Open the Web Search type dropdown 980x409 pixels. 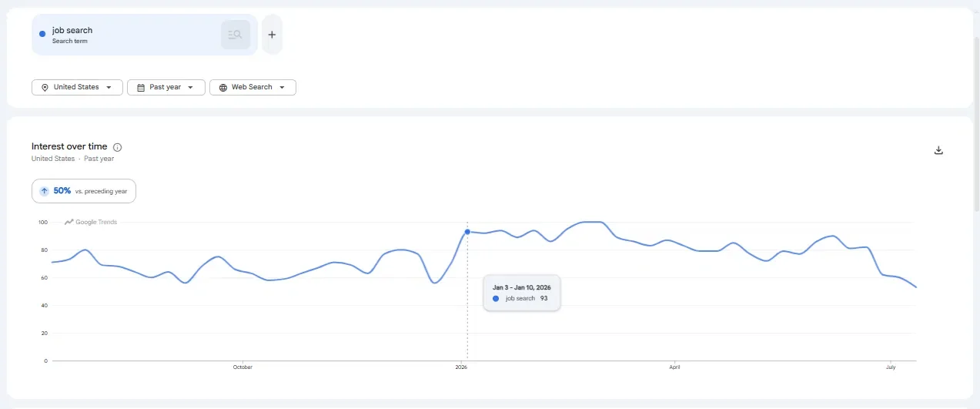[x=253, y=87]
